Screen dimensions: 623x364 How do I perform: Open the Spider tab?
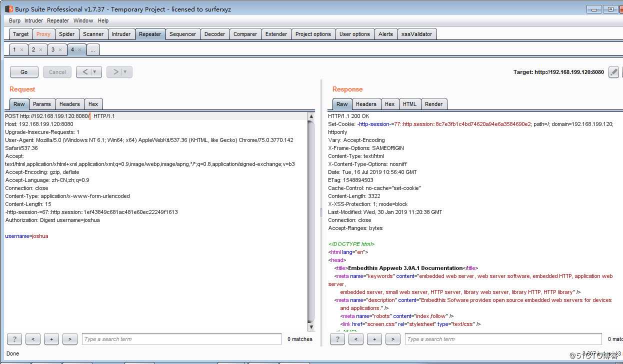(x=67, y=34)
